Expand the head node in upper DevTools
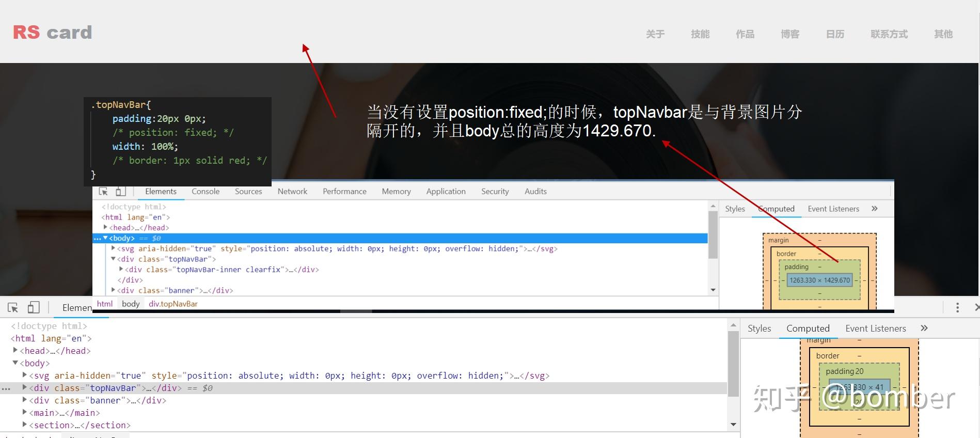This screenshot has width=980, height=438. [105, 227]
